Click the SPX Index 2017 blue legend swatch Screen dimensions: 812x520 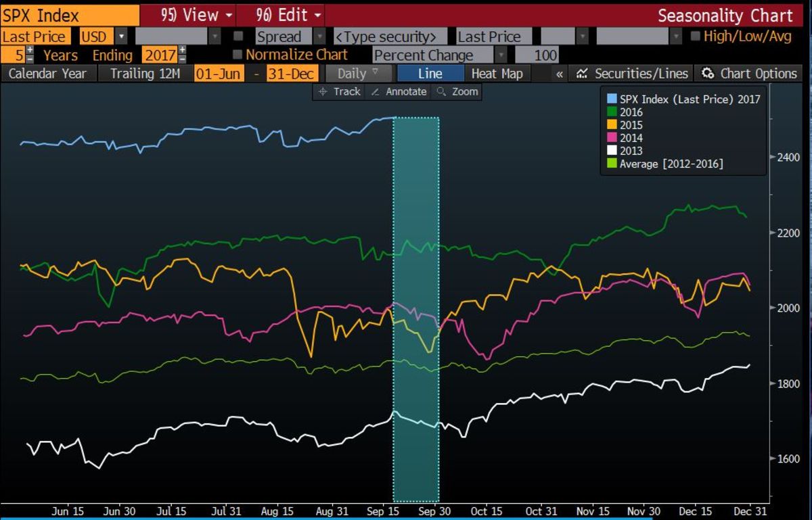[x=612, y=99]
